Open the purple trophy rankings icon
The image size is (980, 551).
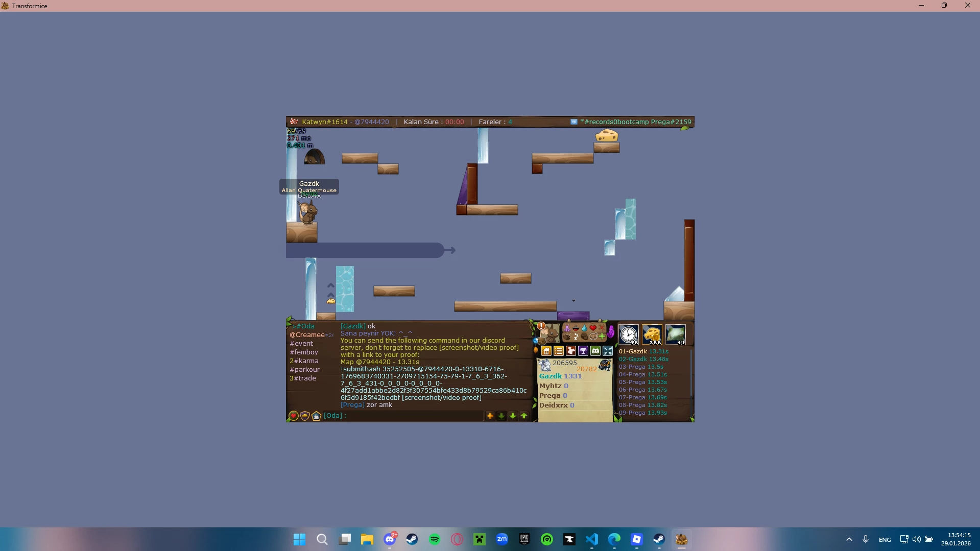pos(583,351)
